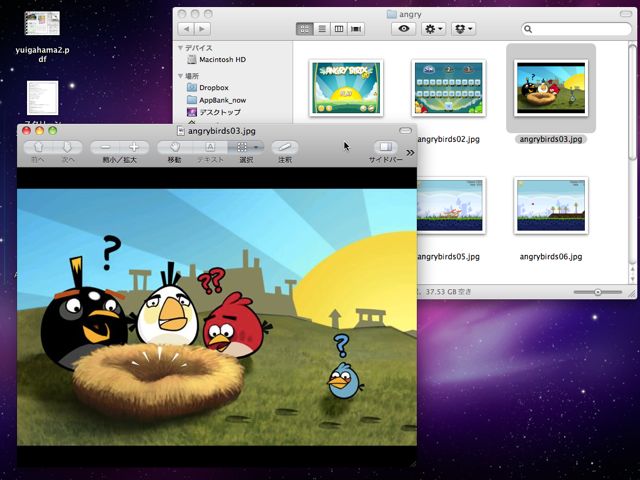Open the Annotate tool

pyautogui.click(x=285, y=147)
